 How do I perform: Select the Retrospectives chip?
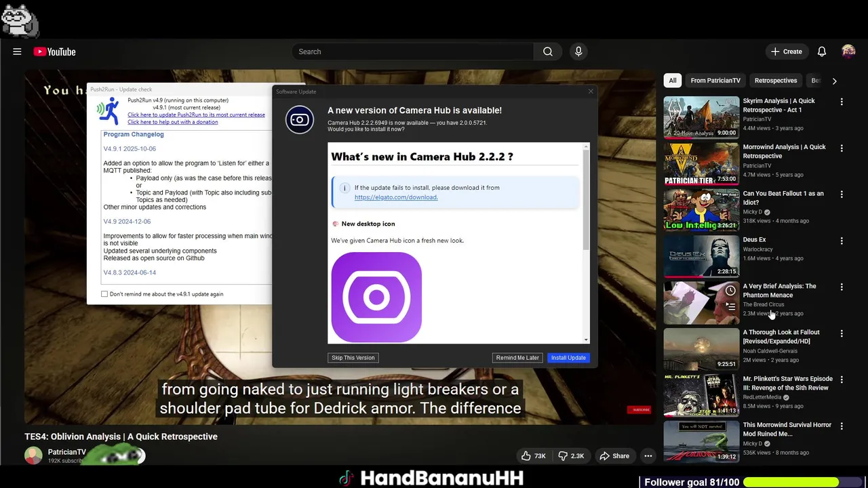coord(776,81)
